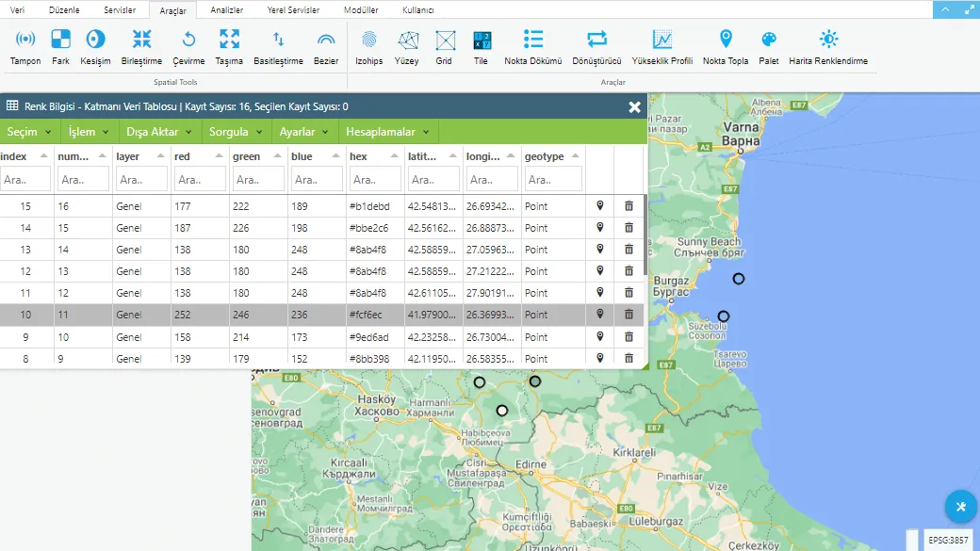Locate row with hex #8bb398 on map

(600, 358)
